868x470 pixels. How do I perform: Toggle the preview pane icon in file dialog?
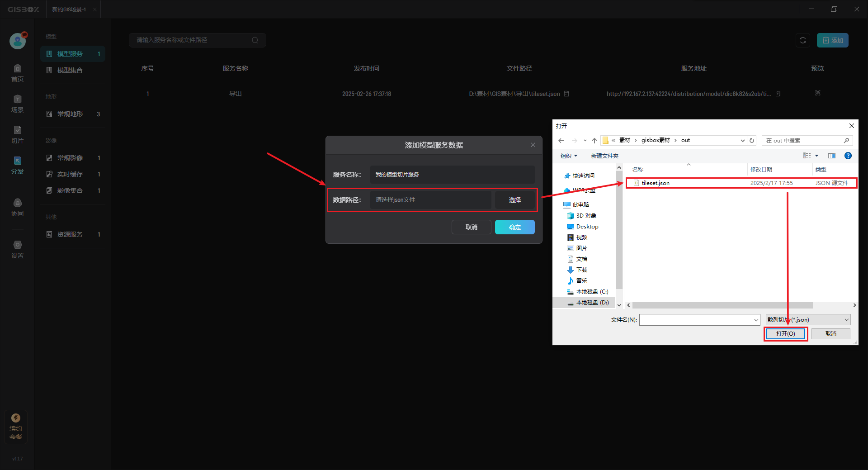tap(832, 156)
